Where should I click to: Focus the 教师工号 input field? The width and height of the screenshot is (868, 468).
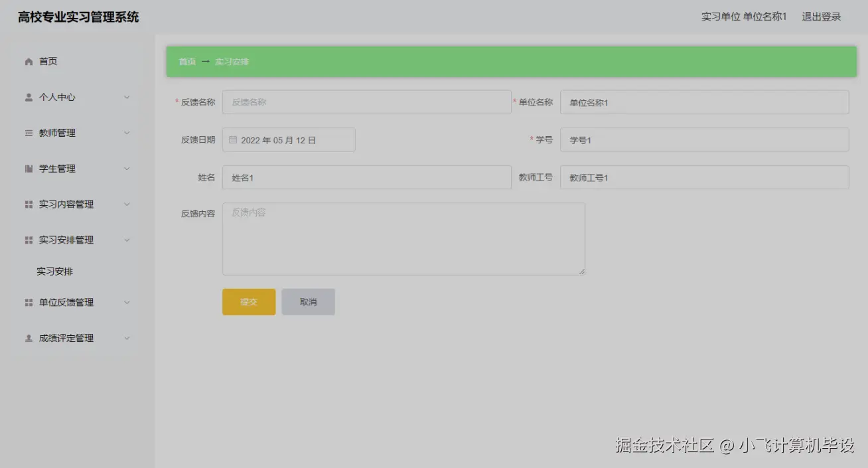coord(705,178)
